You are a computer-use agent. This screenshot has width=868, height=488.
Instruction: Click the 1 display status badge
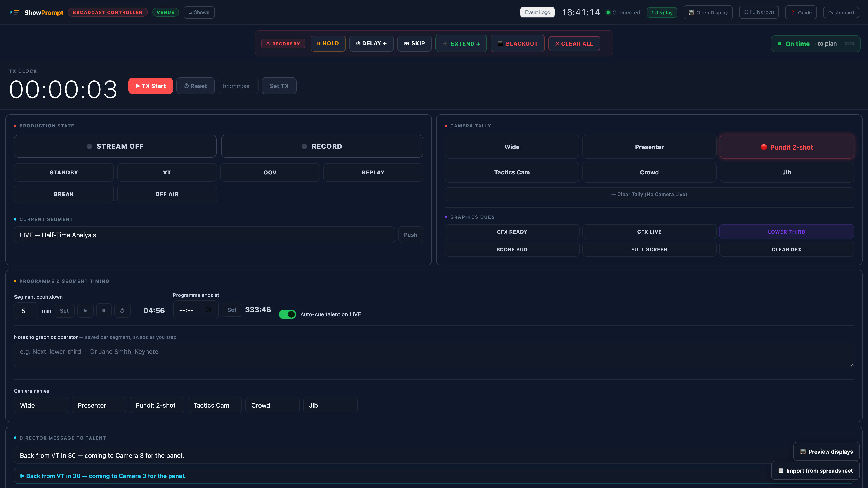(662, 12)
